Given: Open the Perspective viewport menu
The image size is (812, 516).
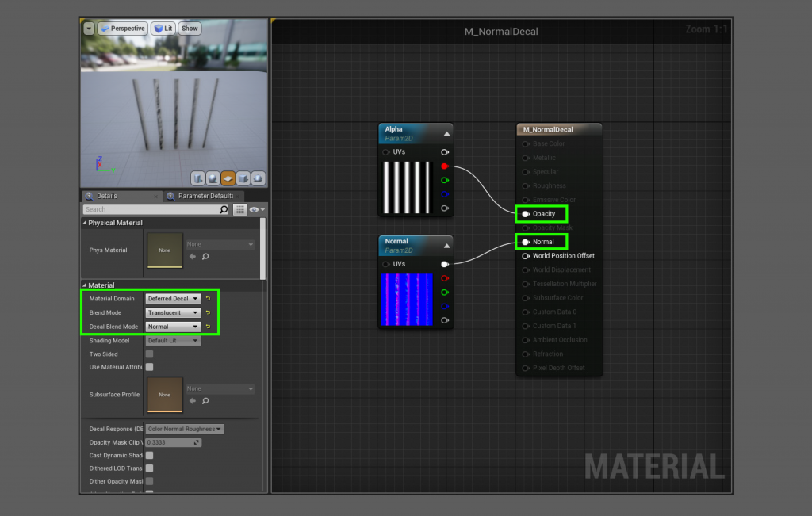Looking at the screenshot, I should [x=123, y=29].
